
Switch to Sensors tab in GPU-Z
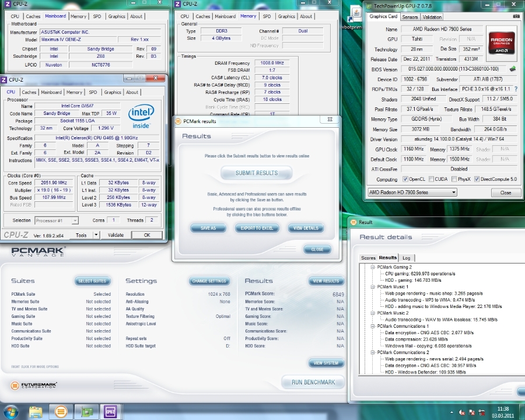410,17
